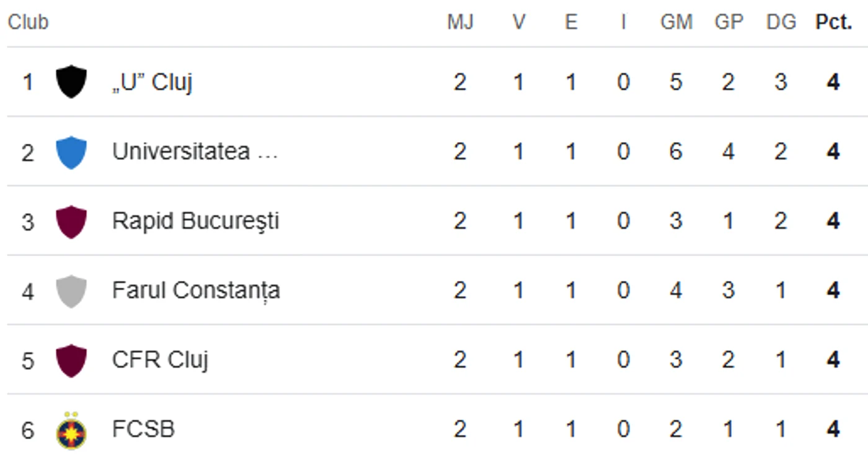Image resolution: width=868 pixels, height=459 pixels.
Task: Click the Club column header
Action: (x=28, y=22)
